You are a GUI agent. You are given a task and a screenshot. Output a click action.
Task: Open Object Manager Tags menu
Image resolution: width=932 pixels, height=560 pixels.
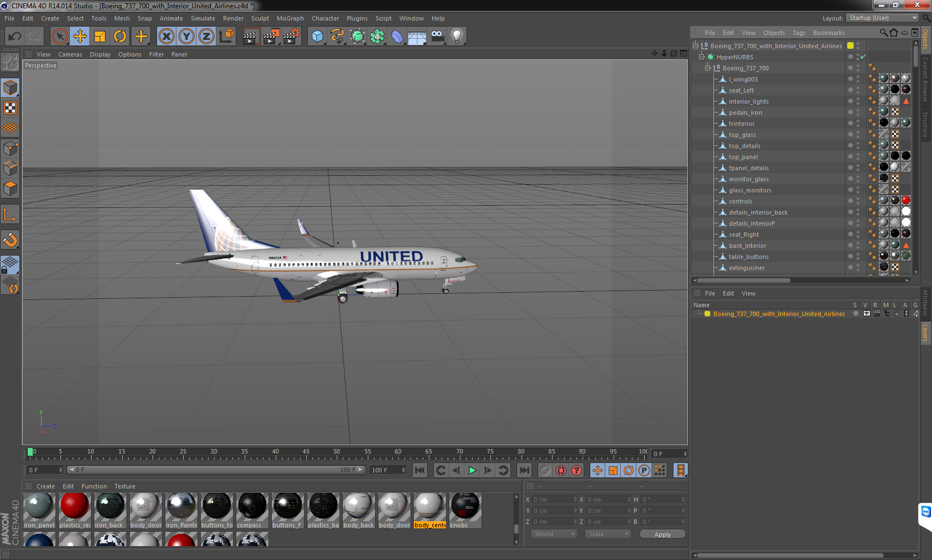(799, 33)
